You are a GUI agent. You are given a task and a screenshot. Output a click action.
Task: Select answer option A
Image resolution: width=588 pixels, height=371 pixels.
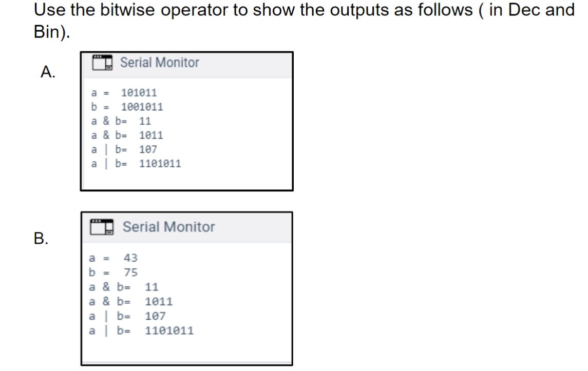[47, 72]
